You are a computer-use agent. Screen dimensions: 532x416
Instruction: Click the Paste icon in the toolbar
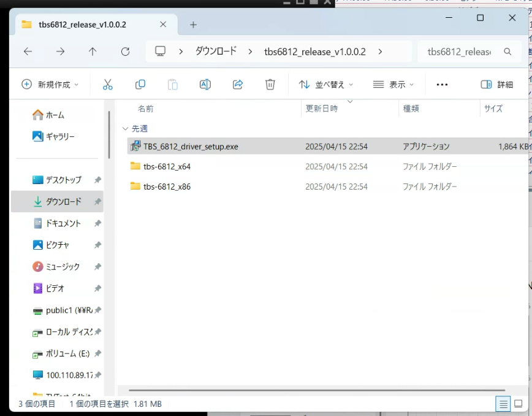coord(172,84)
